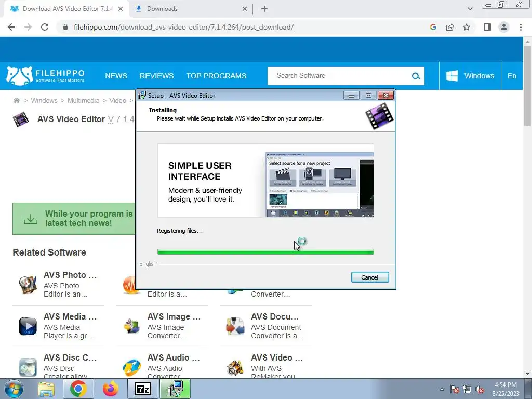This screenshot has height=399, width=532.
Task: Open the AVS Image Converter title link
Action: [x=174, y=316]
